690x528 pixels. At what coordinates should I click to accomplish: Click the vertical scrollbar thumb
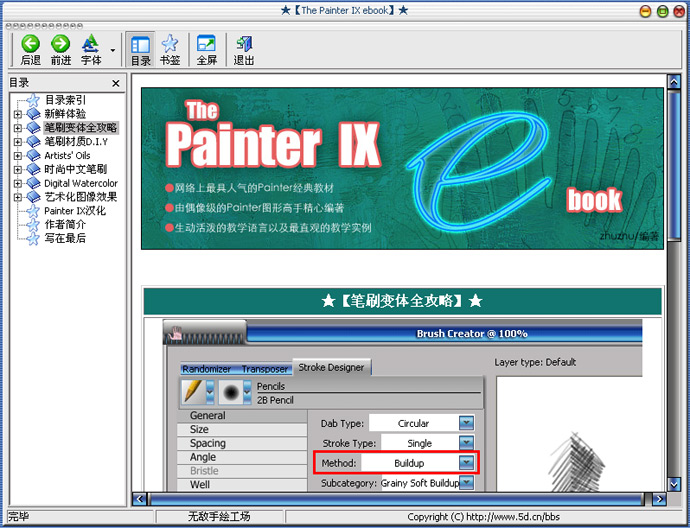[x=674, y=165]
